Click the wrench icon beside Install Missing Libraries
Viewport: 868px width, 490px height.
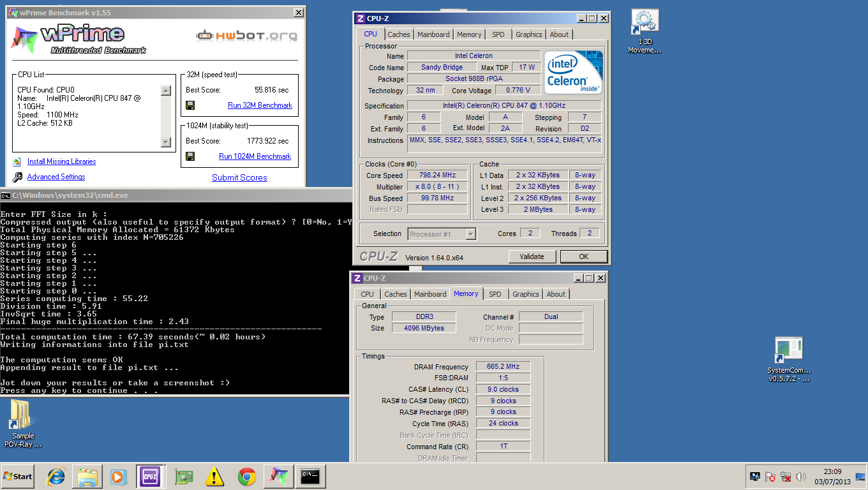click(17, 161)
